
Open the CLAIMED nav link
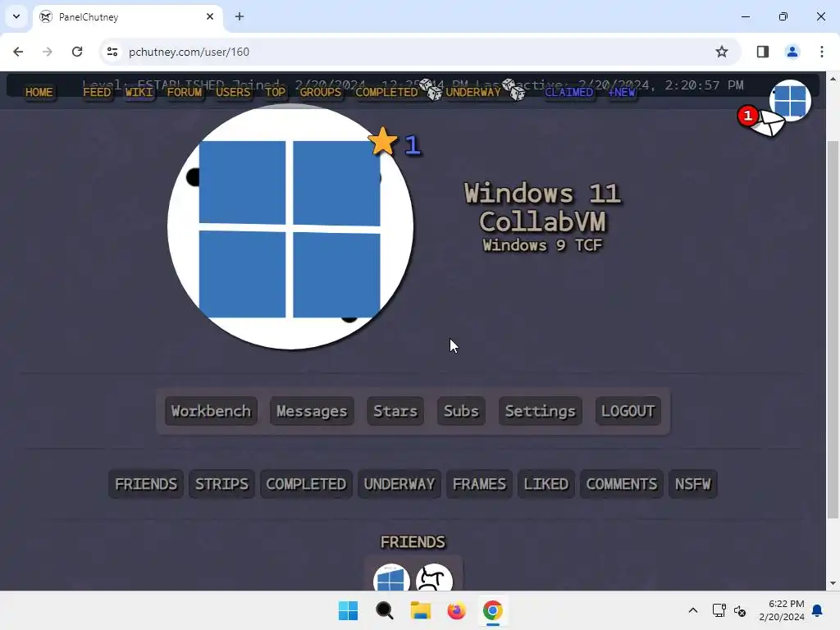569,92
